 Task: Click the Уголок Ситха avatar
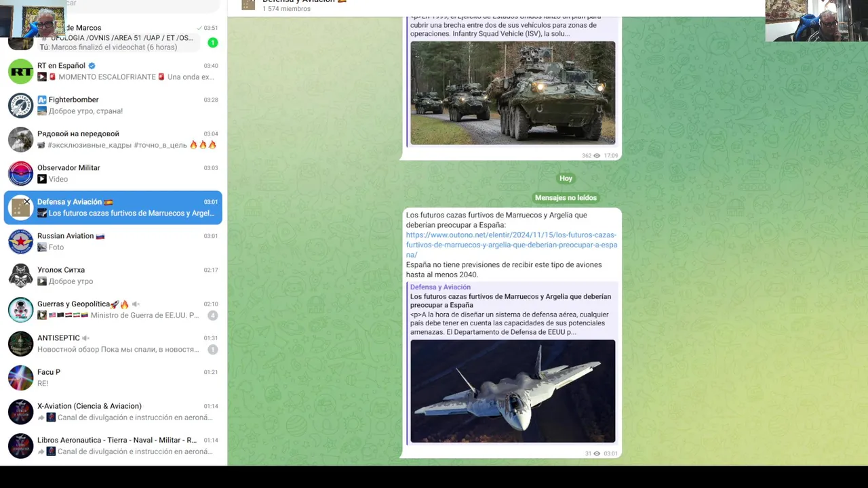[x=20, y=275]
